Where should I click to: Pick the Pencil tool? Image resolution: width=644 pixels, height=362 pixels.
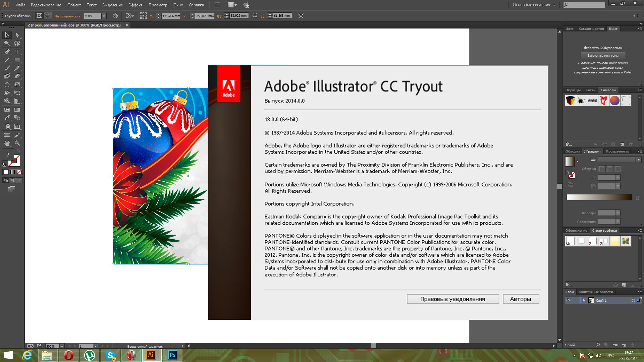click(x=17, y=68)
